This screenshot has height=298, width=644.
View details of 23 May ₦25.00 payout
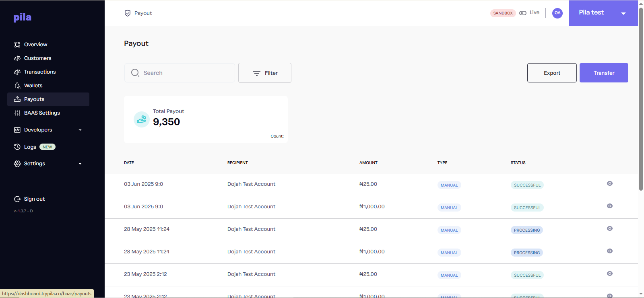(x=610, y=273)
